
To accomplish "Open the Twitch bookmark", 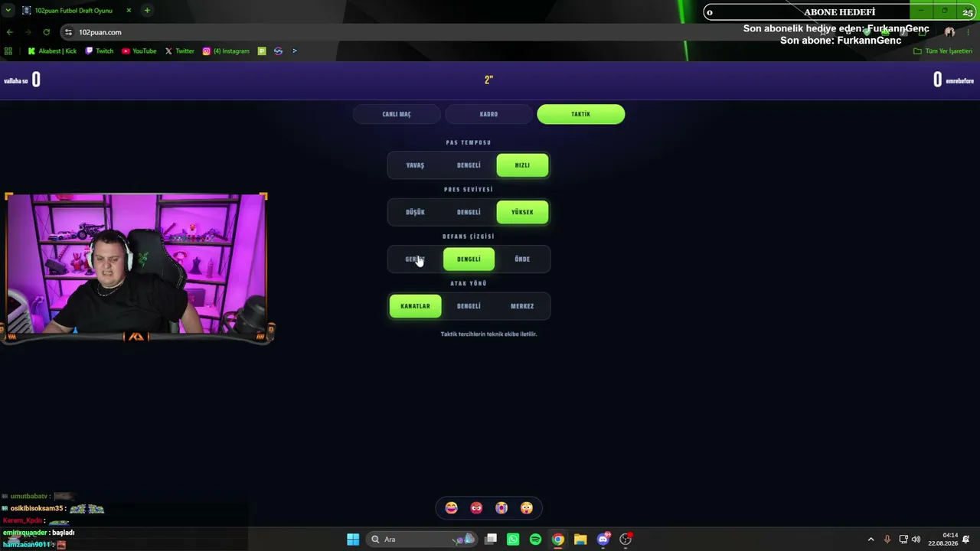I will (100, 51).
